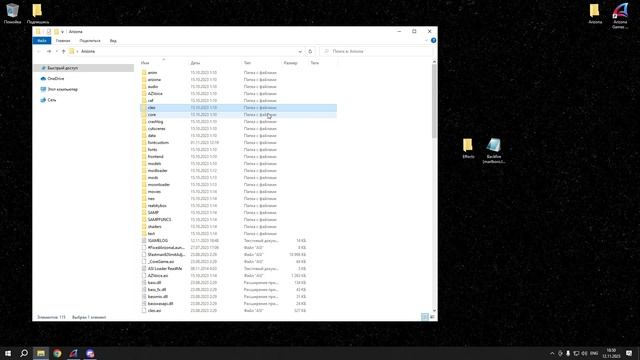The image size is (640, 360).
Task: Sort by the Имя column header
Action: click(145, 63)
